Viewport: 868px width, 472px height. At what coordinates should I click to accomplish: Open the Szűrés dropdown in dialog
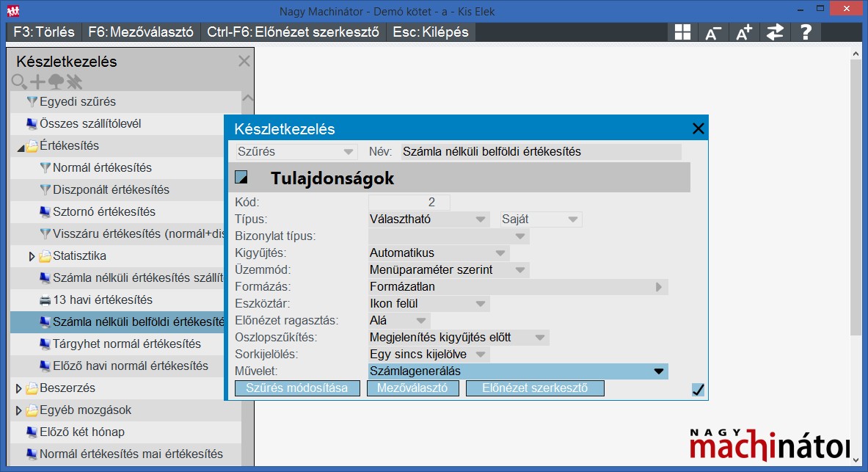(x=296, y=151)
